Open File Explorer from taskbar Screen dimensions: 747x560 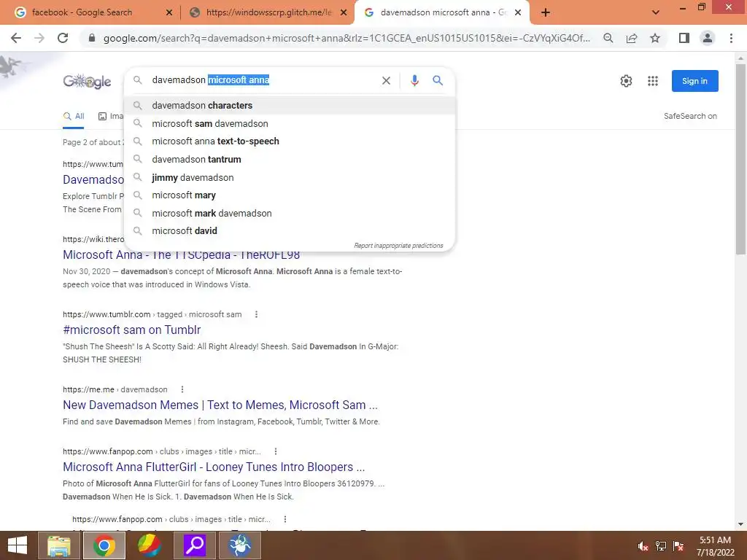pyautogui.click(x=58, y=545)
